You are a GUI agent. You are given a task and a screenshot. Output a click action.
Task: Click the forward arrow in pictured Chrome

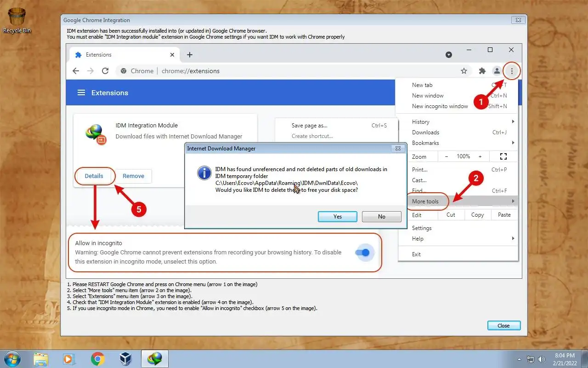pos(90,71)
